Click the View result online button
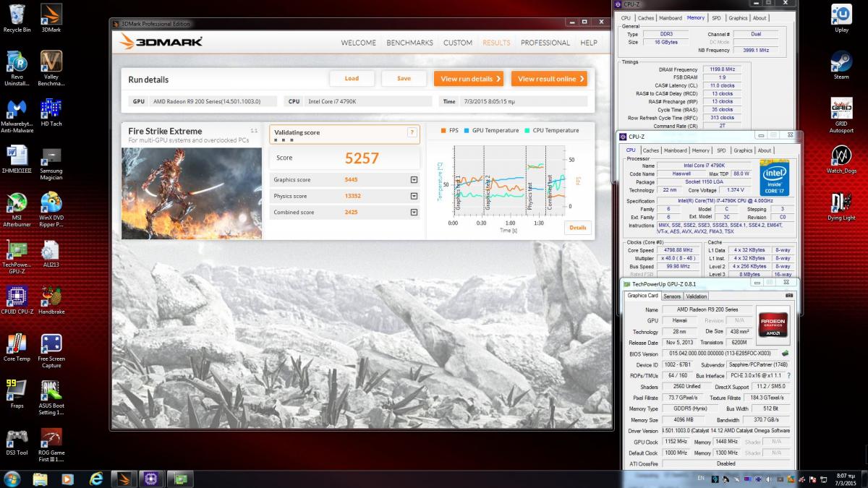Image resolution: width=868 pixels, height=488 pixels. tap(549, 79)
